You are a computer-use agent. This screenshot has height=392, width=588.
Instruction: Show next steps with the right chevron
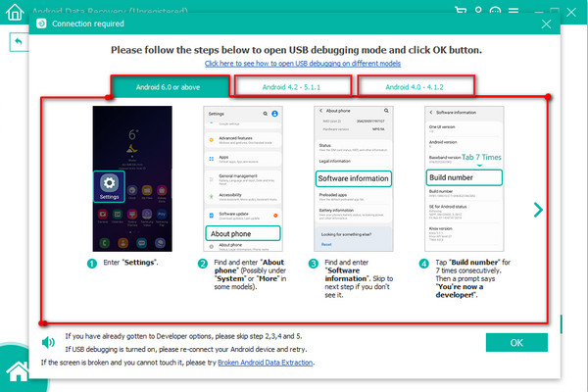click(x=538, y=210)
